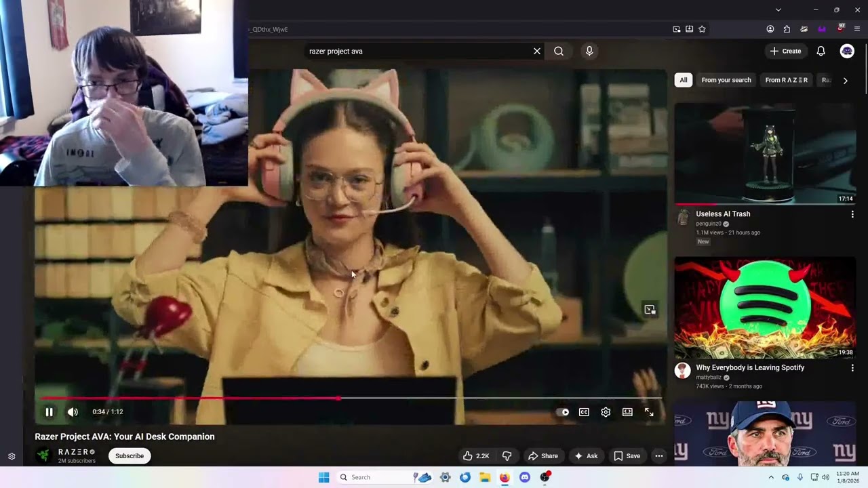
Task: Select the 'All' filter chip
Action: pos(684,80)
